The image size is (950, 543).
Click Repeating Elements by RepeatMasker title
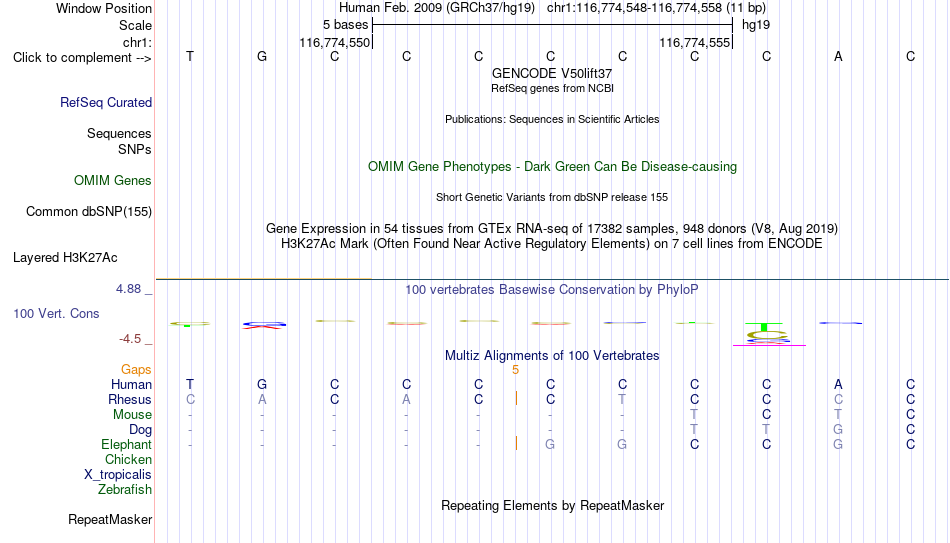coord(552,505)
